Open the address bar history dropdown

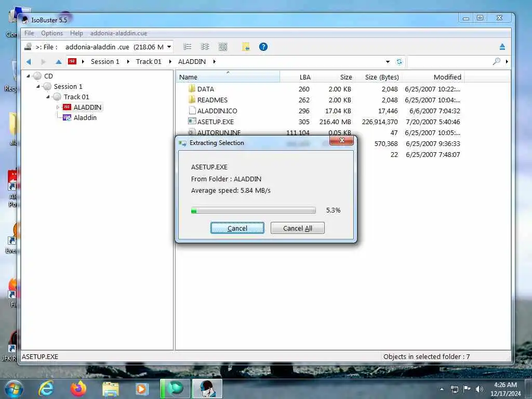coord(388,62)
